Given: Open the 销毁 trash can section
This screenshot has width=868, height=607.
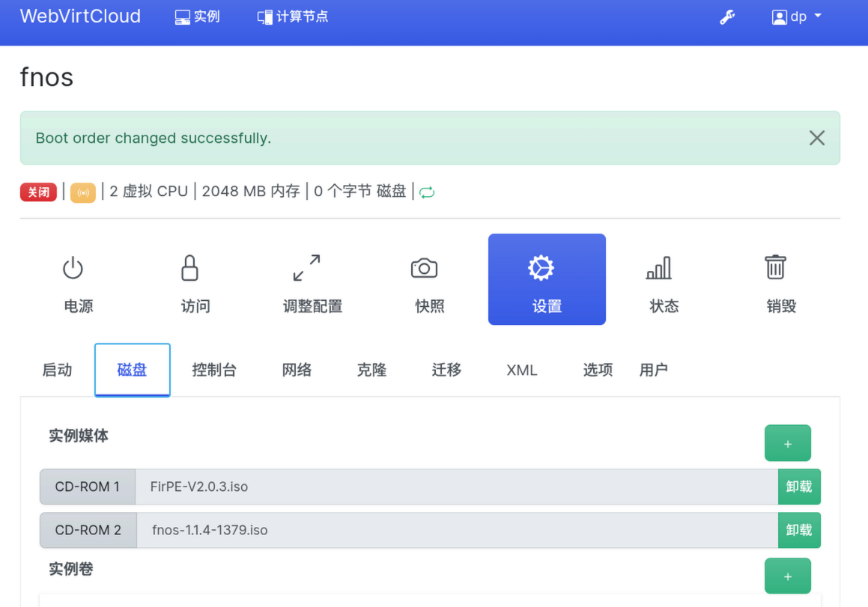Looking at the screenshot, I should coord(781,279).
